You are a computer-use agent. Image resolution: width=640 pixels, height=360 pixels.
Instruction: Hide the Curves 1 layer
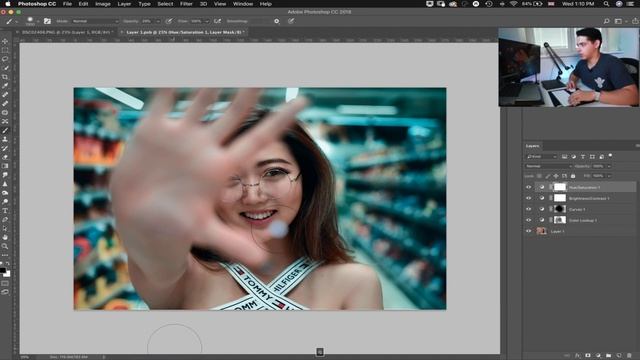point(529,209)
